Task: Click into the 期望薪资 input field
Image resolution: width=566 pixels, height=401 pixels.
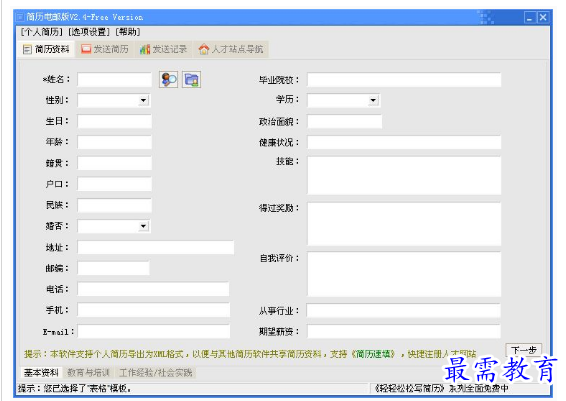Action: point(404,331)
